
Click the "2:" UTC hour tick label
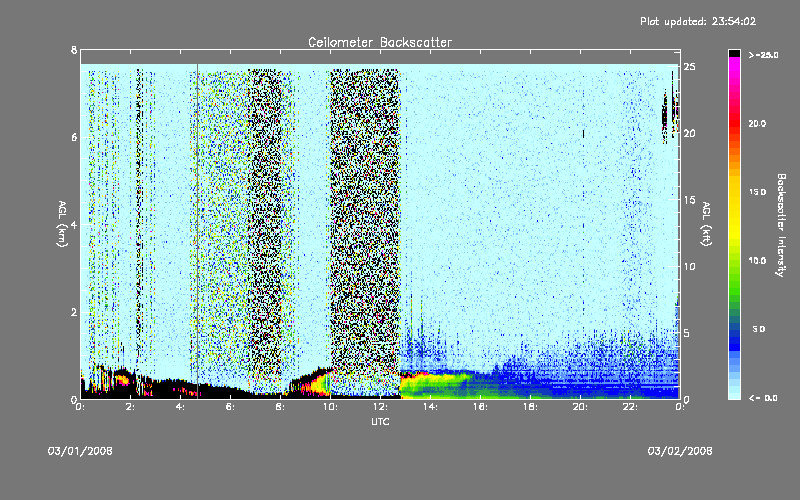(x=130, y=407)
